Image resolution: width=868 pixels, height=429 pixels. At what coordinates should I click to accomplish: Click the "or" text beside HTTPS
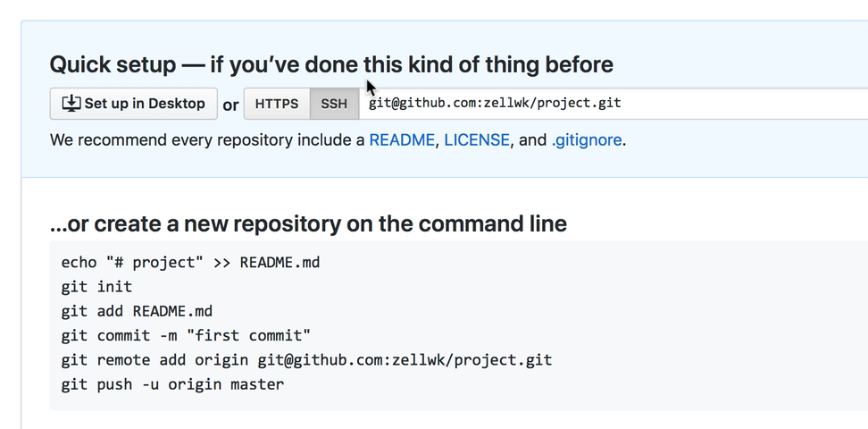point(230,105)
